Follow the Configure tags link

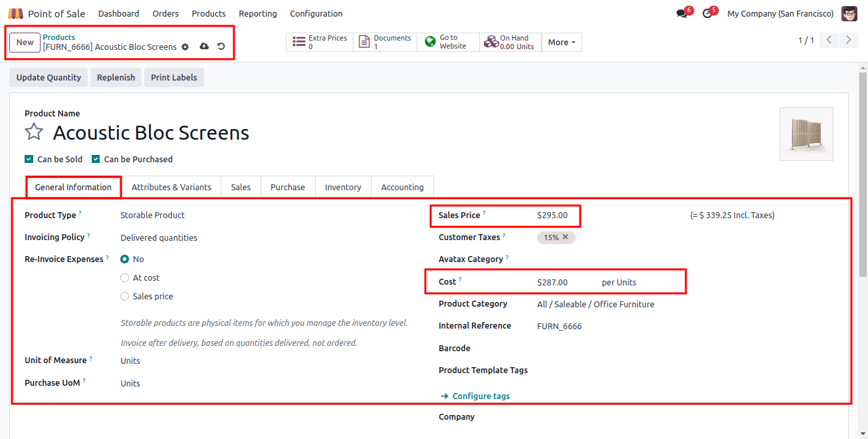475,396
